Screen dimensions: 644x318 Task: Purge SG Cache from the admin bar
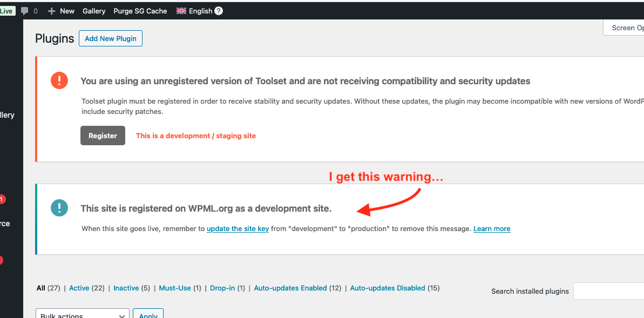(140, 11)
